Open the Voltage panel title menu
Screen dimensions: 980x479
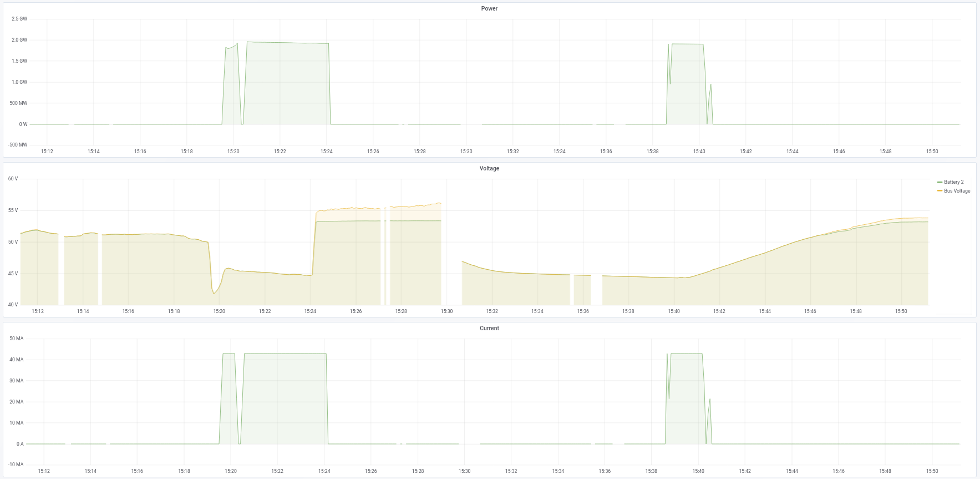tap(489, 169)
